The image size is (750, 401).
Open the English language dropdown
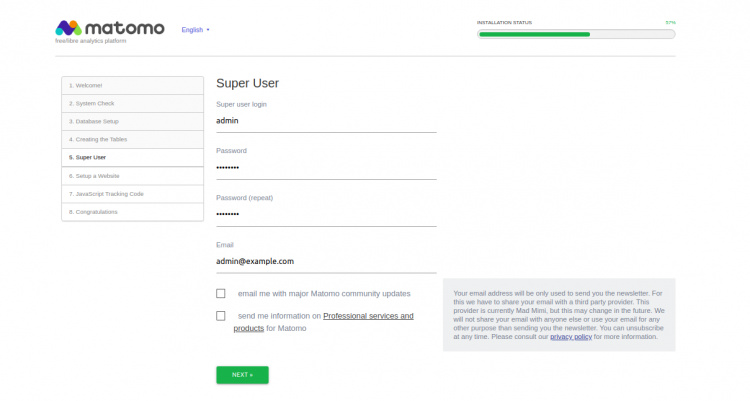pyautogui.click(x=195, y=30)
